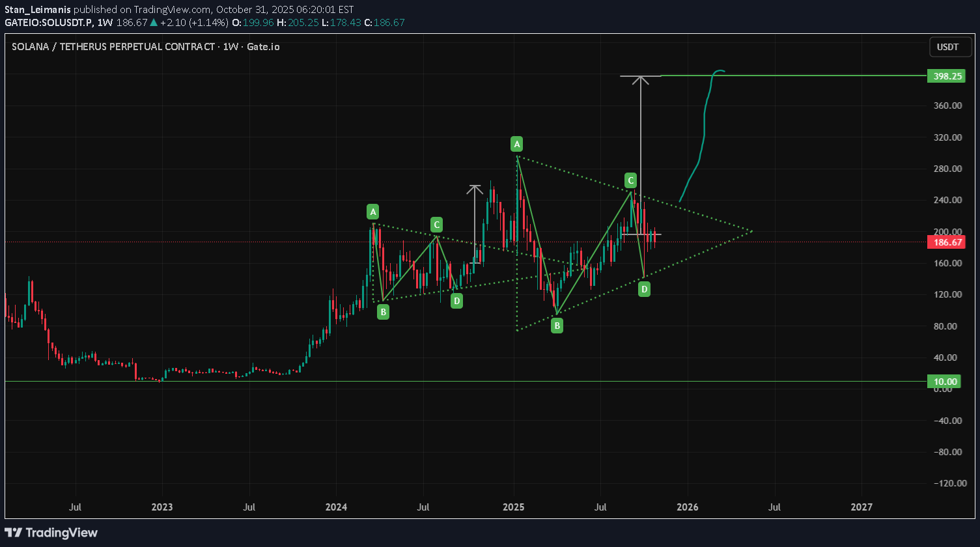This screenshot has height=547, width=980.
Task: Toggle the 10.00 green price level label
Action: click(x=945, y=381)
